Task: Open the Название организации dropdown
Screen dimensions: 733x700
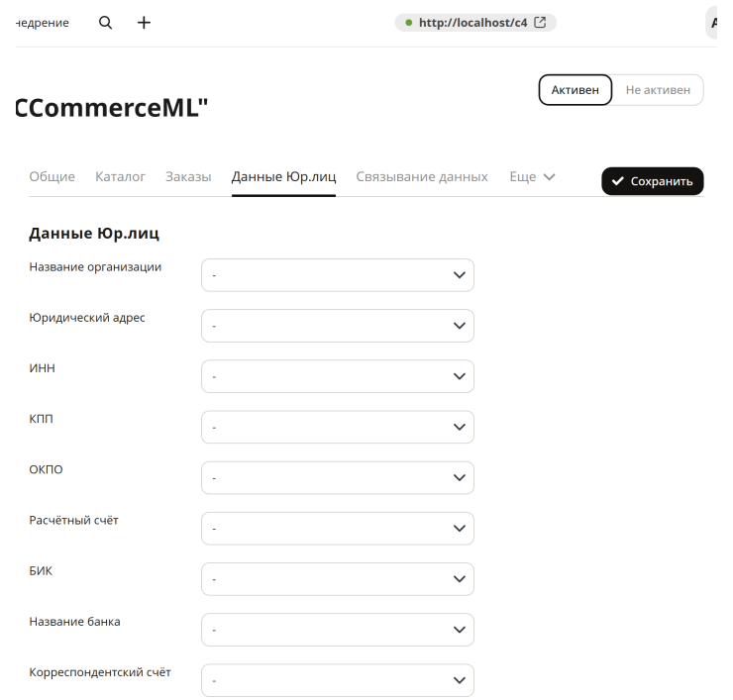Action: click(x=338, y=275)
